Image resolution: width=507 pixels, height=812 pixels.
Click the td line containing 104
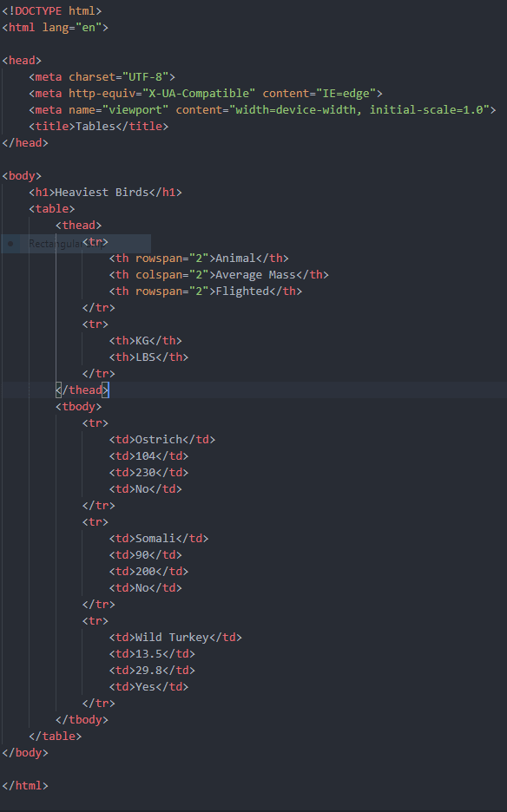point(148,456)
